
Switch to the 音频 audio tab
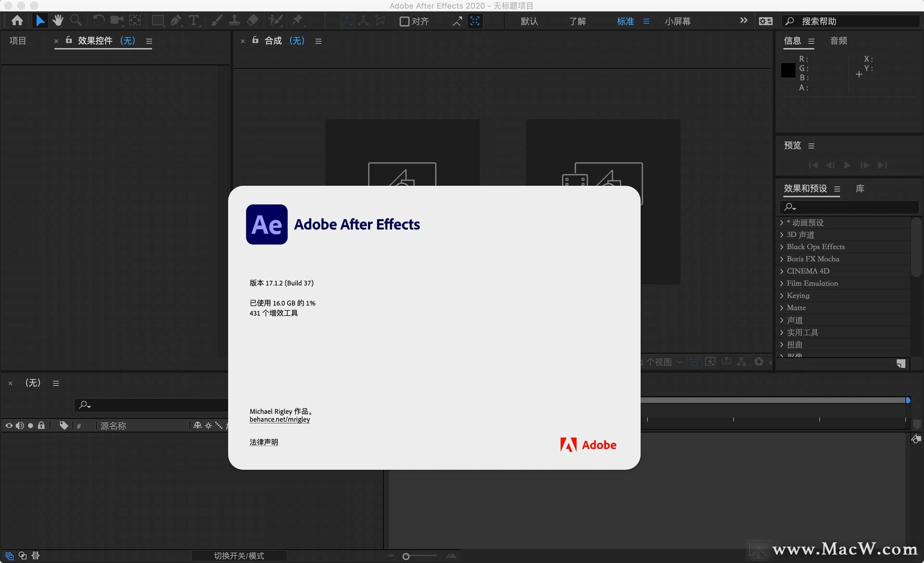[838, 41]
